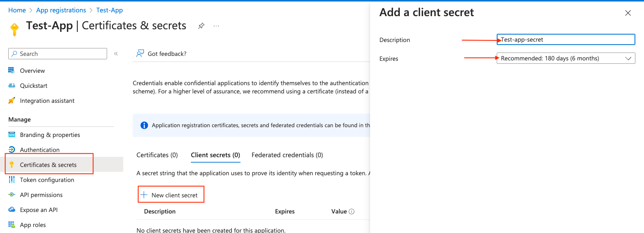Click the Expires column header

pos(285,212)
